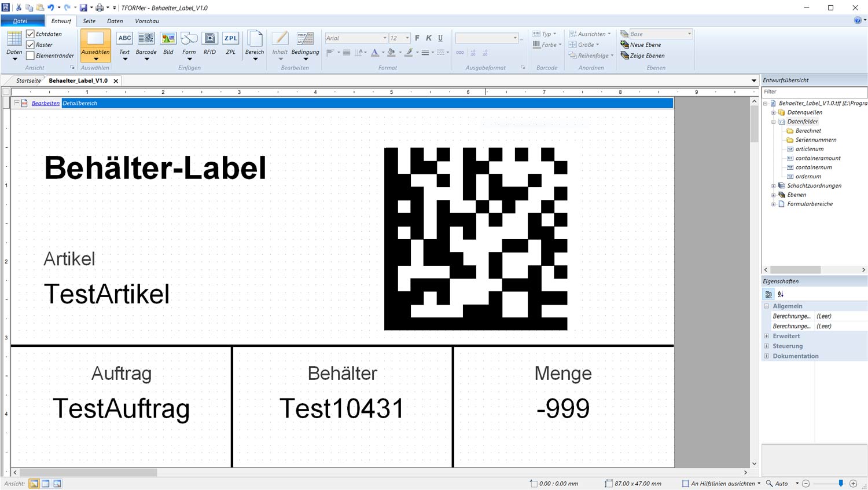Open the Form shapes tool
Screen dimensions: 868x490
[x=189, y=43]
